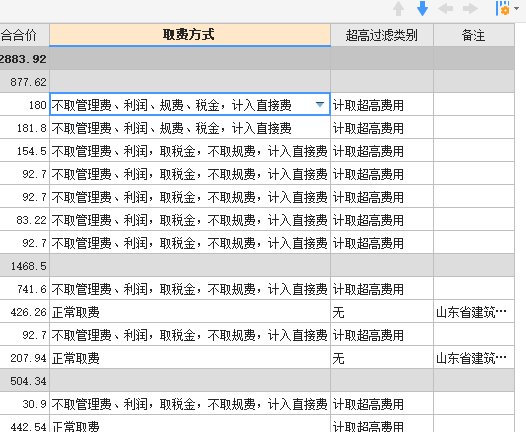
Task: Click 计取超高费用 in the 83.22 row
Action: 368,220
